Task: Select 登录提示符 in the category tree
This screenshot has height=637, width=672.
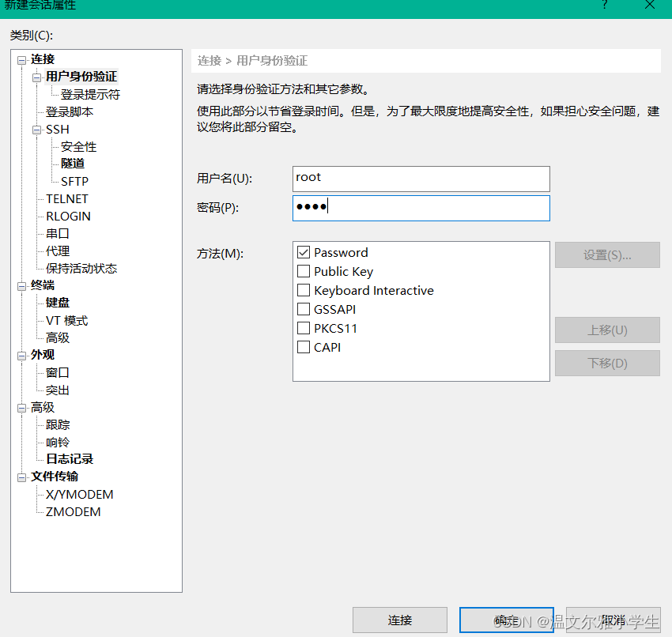Action: (x=90, y=94)
